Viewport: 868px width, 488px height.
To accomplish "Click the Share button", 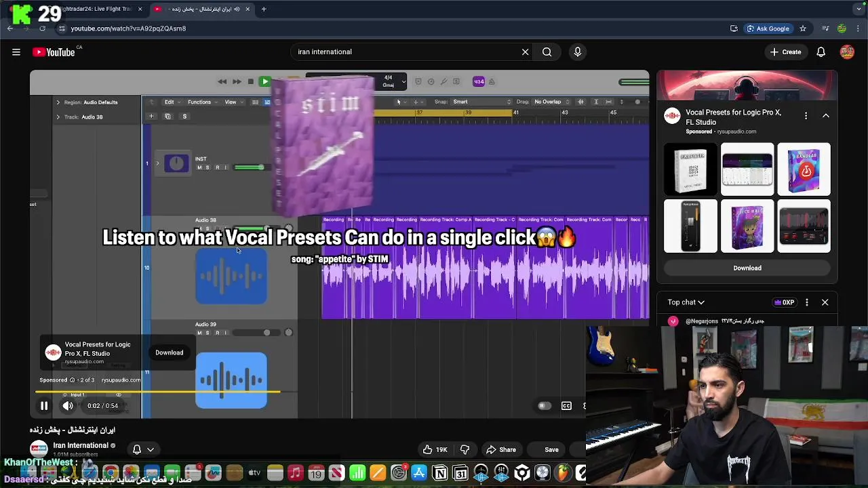I will pyautogui.click(x=500, y=449).
